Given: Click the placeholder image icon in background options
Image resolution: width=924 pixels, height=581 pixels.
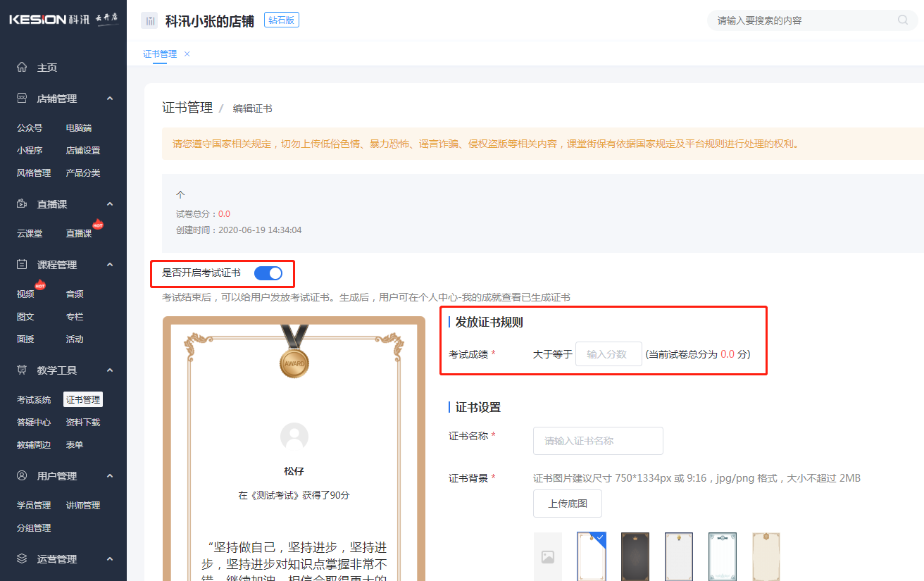Looking at the screenshot, I should [548, 556].
